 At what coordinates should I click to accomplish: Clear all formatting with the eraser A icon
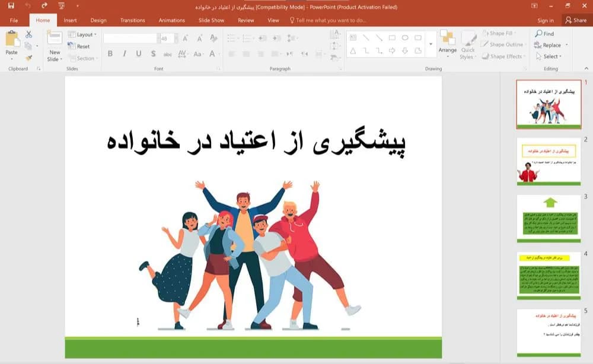pyautogui.click(x=213, y=38)
